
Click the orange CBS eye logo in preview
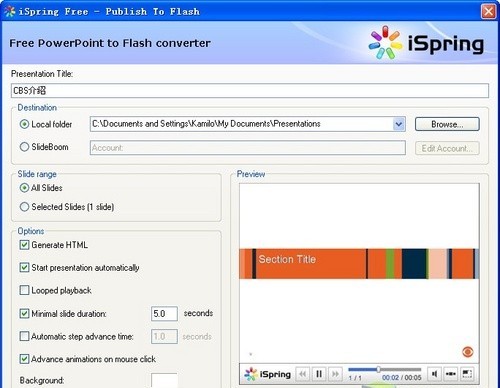tap(468, 352)
